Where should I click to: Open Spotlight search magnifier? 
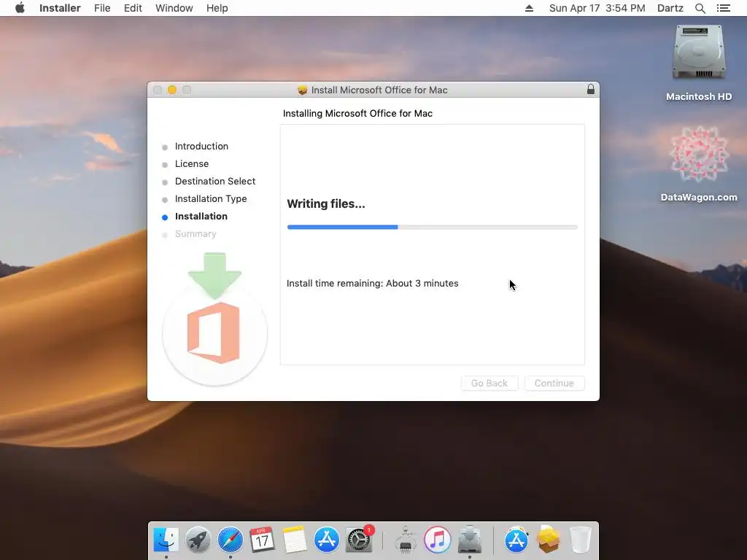(700, 8)
